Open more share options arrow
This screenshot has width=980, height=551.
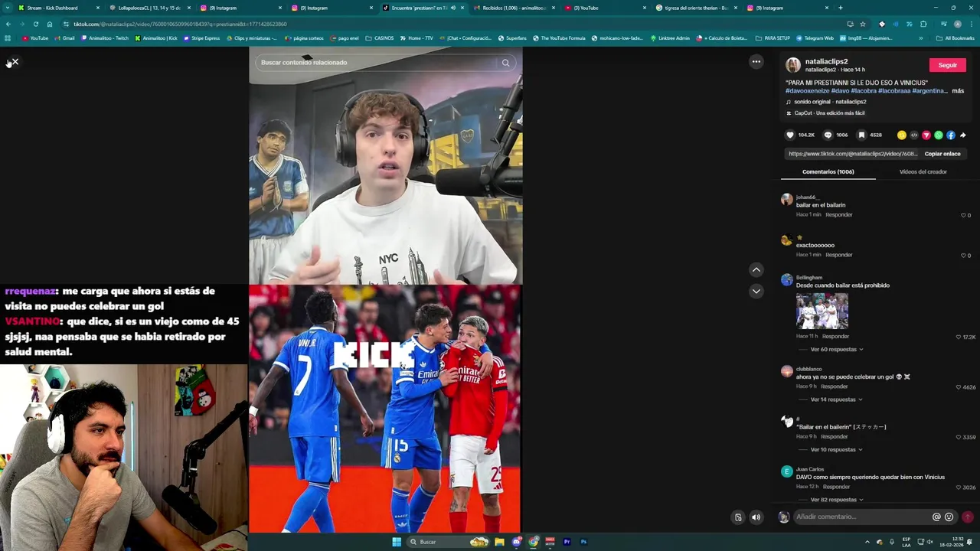point(962,135)
